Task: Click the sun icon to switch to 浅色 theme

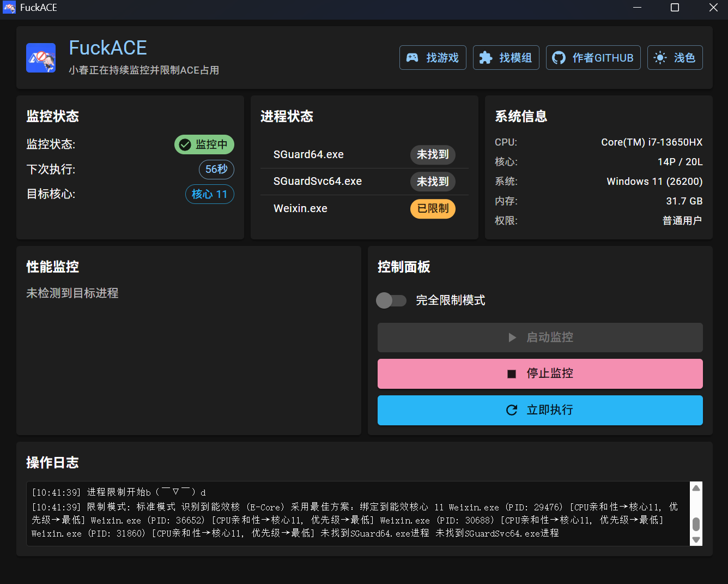Action: (x=660, y=57)
